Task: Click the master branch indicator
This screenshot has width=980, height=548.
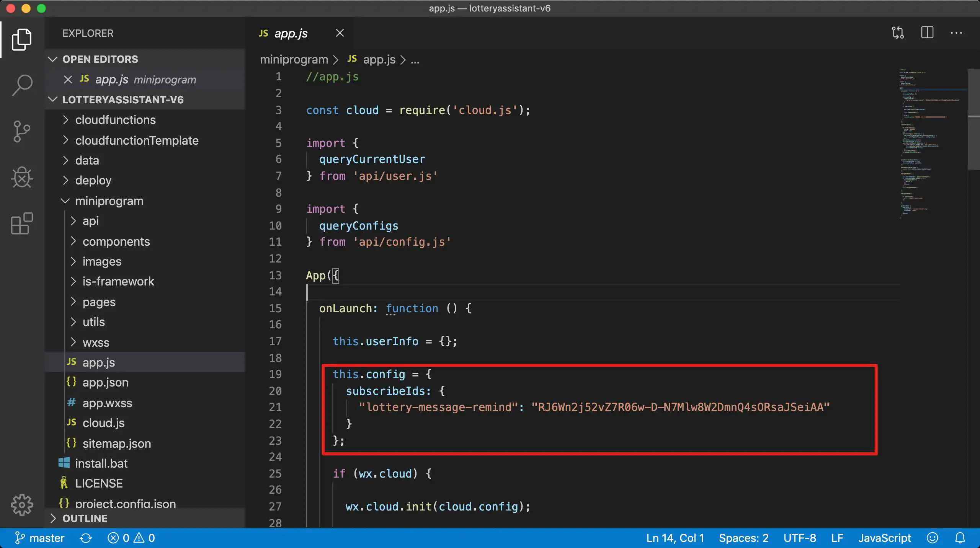Action: tap(40, 538)
